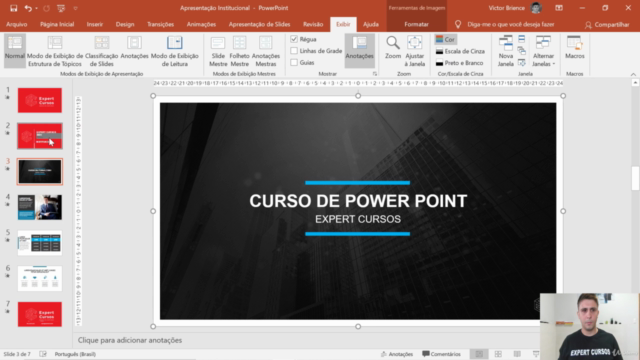
Task: Click slide sorter view icon in status bar
Action: point(498,354)
